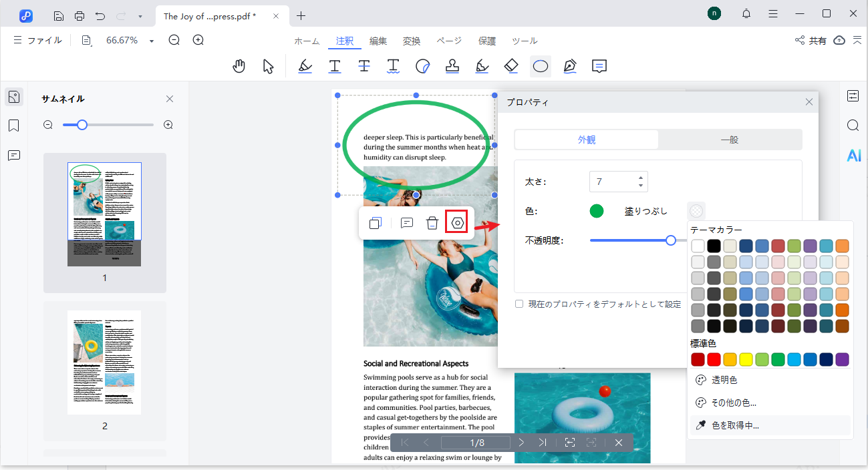
Task: Open the search icon on right sidebar
Action: [x=853, y=126]
